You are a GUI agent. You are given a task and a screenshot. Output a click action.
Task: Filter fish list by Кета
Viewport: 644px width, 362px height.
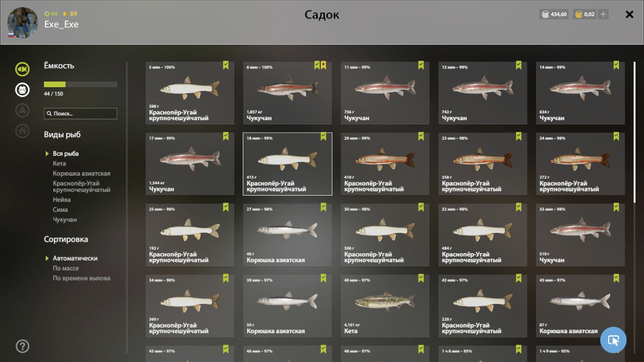[59, 164]
